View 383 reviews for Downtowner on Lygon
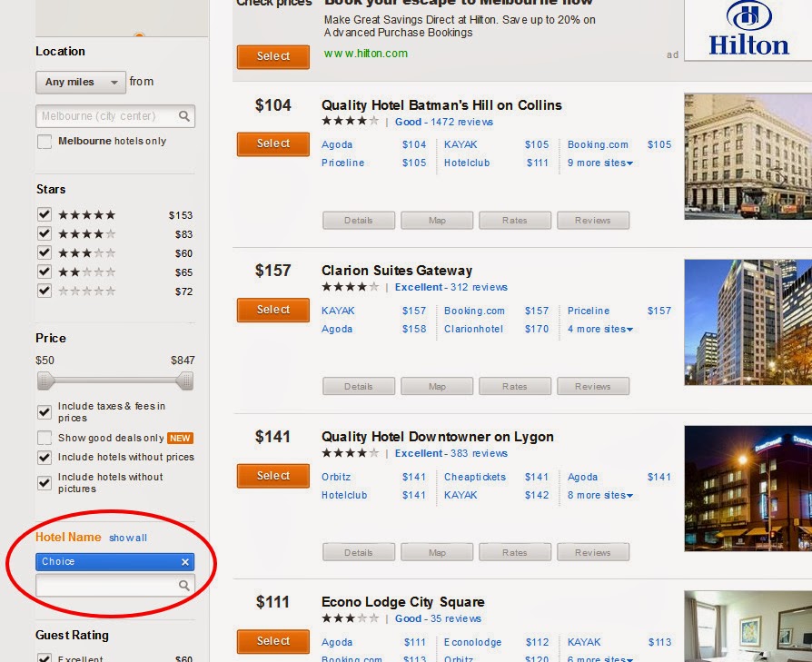Screen dimensions: 812x662 479,453
